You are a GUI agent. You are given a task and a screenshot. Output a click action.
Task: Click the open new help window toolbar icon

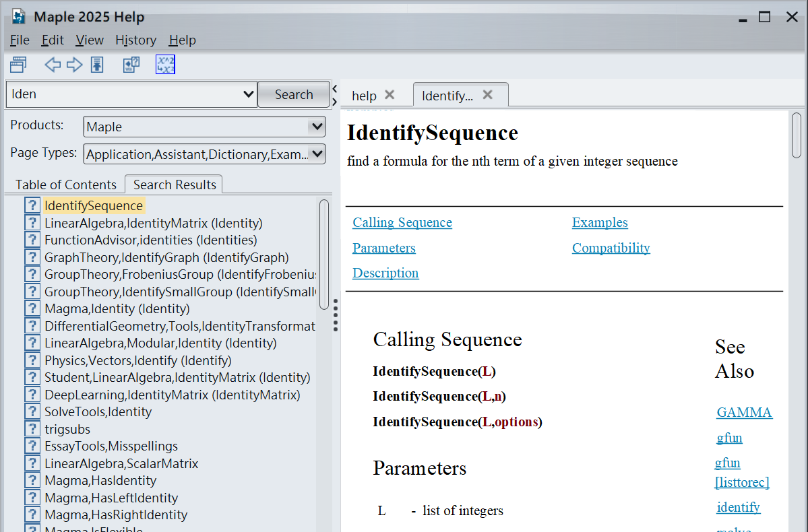coord(18,65)
